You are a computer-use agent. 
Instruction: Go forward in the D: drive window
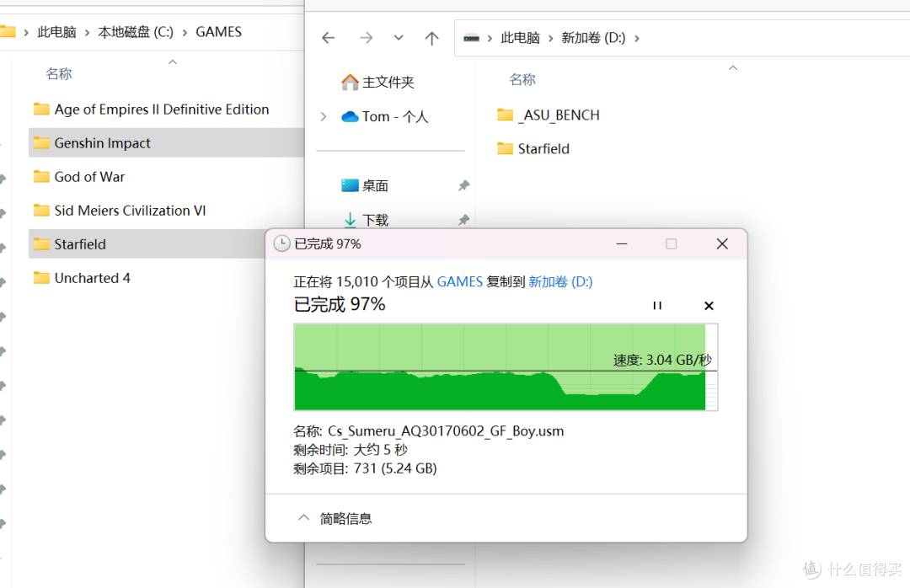366,38
